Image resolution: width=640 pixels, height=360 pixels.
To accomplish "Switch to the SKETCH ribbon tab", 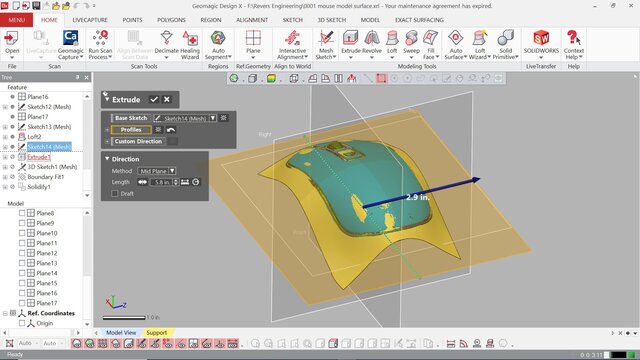I will [x=293, y=20].
